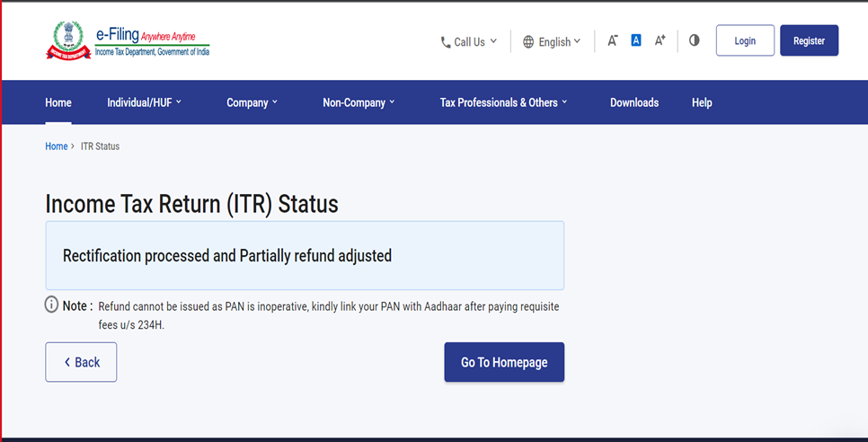Open the Help menu item
This screenshot has height=442, width=868.
coord(702,102)
